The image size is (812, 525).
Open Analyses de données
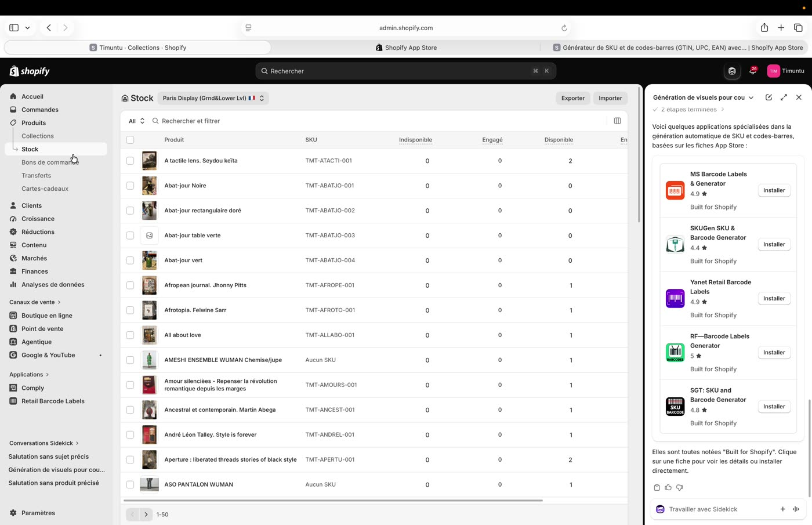click(x=53, y=285)
